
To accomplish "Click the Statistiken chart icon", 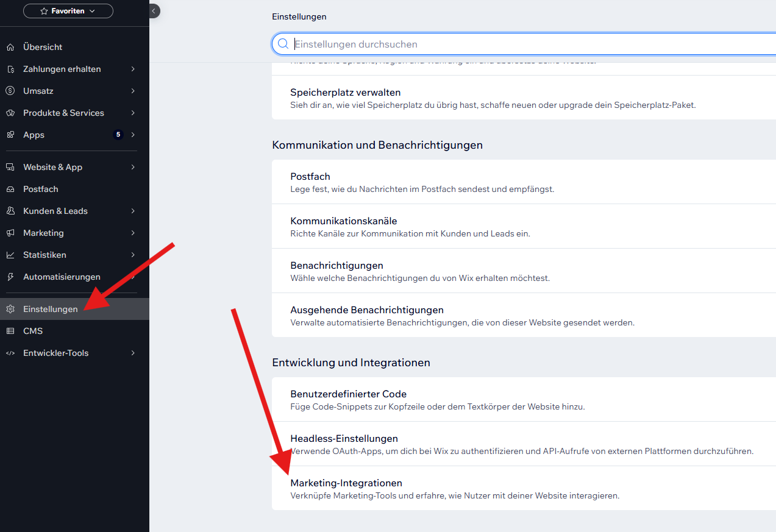I will (x=10, y=255).
